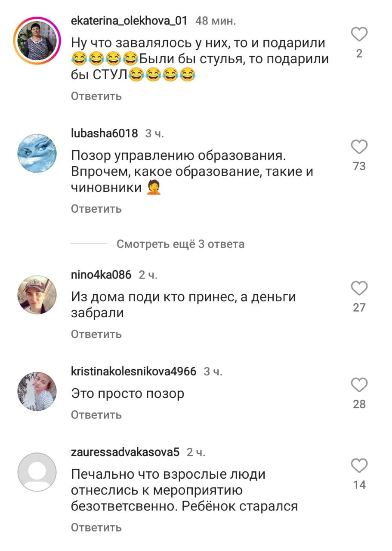This screenshot has width=392, height=551.
Task: Open nino4ka086's avatar photo
Action: (x=37, y=295)
